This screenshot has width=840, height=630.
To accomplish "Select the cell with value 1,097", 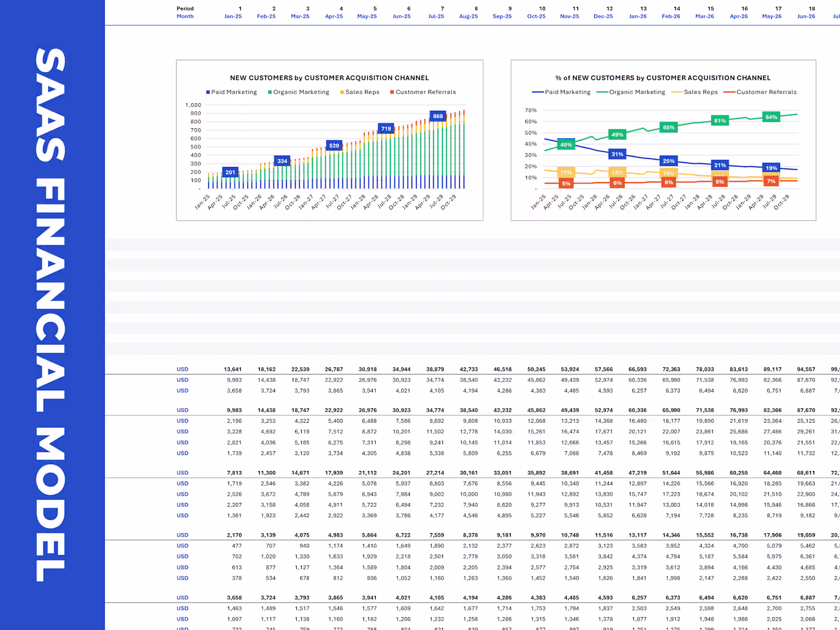I will tap(235, 619).
